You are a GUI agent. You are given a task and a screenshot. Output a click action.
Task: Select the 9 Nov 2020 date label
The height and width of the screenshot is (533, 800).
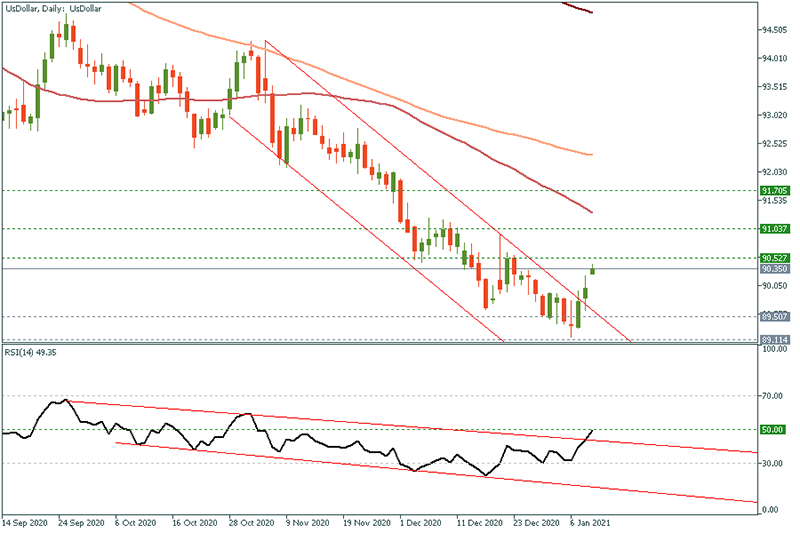pyautogui.click(x=302, y=522)
